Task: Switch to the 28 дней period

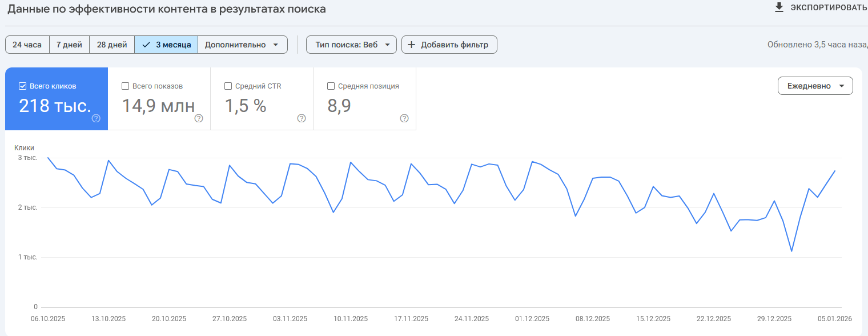Action: [x=112, y=45]
